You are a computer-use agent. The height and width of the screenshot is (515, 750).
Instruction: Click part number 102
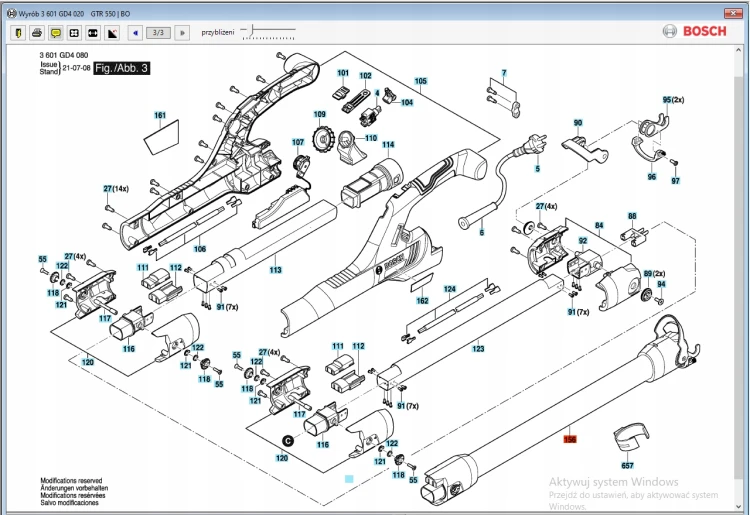[365, 76]
